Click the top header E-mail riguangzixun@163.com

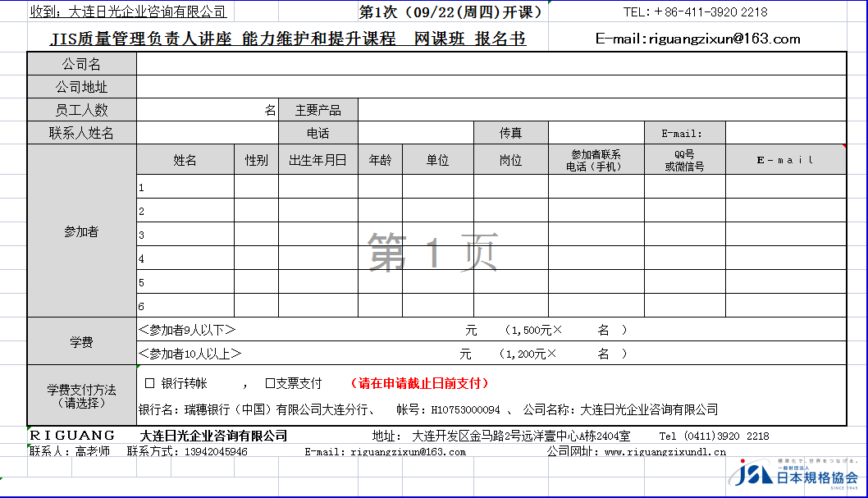697,39
